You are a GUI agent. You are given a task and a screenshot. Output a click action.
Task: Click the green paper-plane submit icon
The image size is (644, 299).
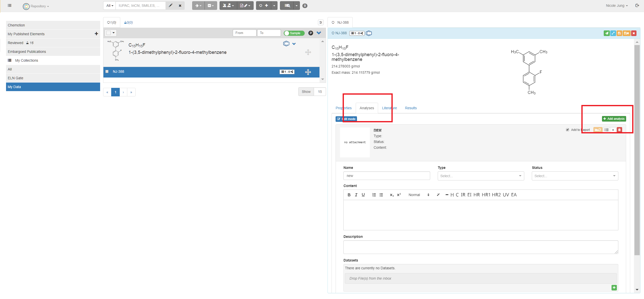607,33
